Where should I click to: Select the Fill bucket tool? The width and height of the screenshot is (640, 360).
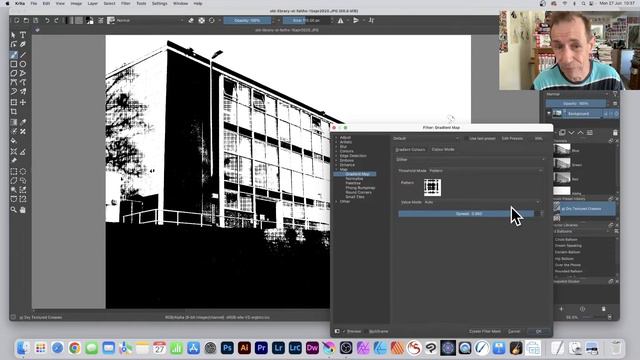click(14, 141)
